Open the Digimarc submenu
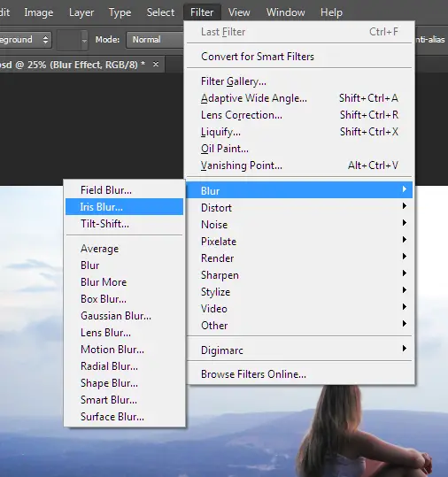448x477 pixels. point(299,350)
